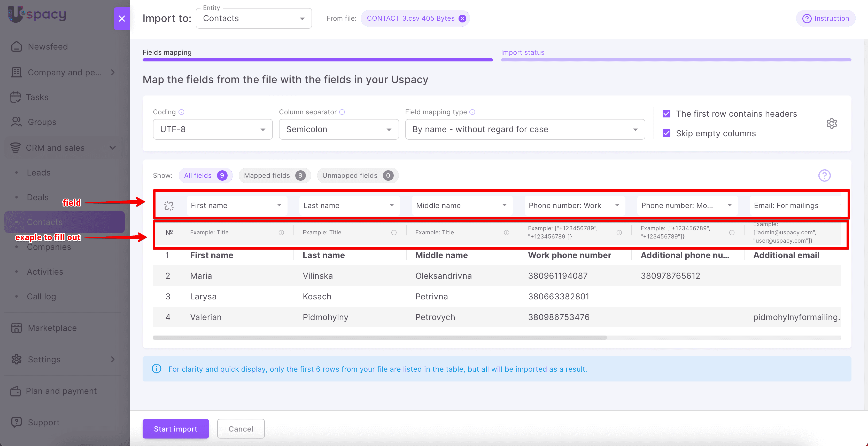
Task: Open the Entity Contacts dropdown
Action: [x=254, y=19]
